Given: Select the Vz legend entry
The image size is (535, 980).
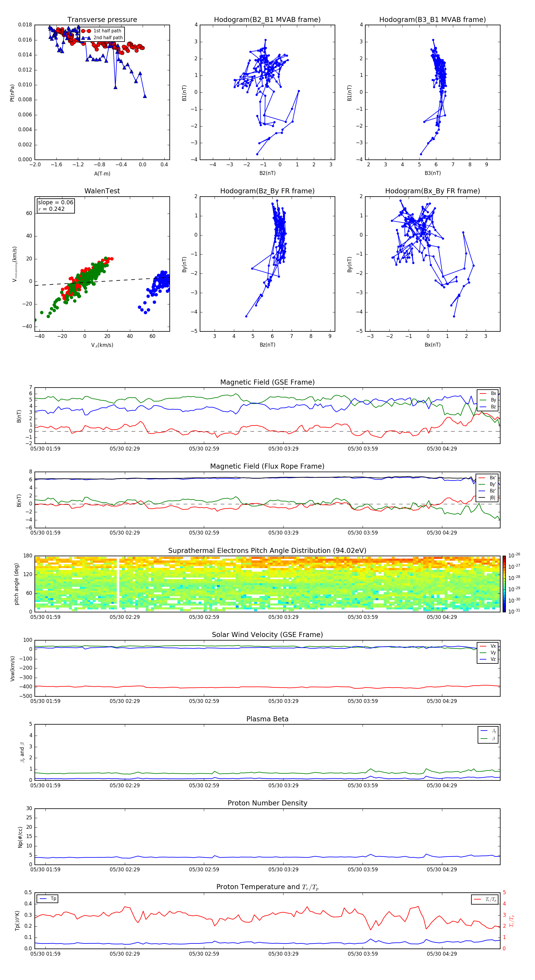Looking at the screenshot, I should pos(488,659).
